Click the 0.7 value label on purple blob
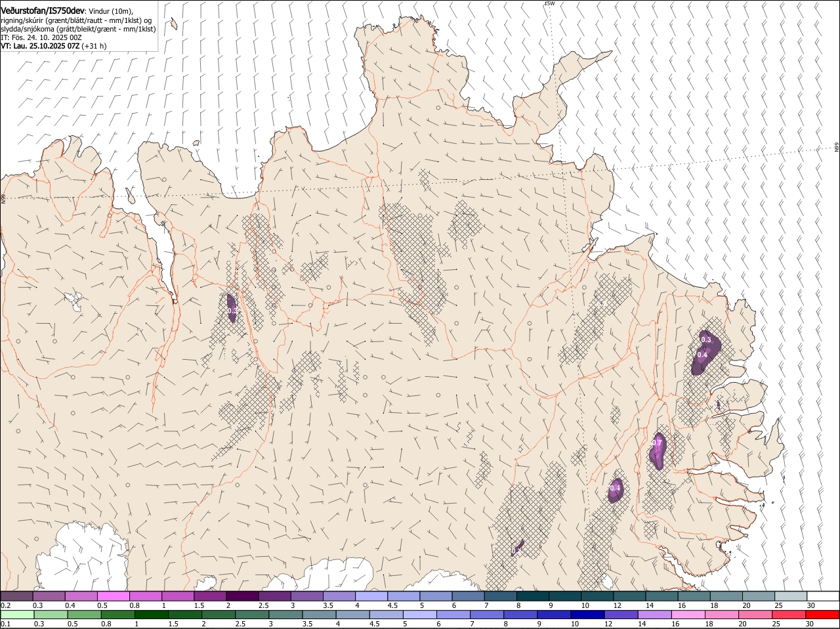Viewport: 840px width, 629px height. point(657,443)
